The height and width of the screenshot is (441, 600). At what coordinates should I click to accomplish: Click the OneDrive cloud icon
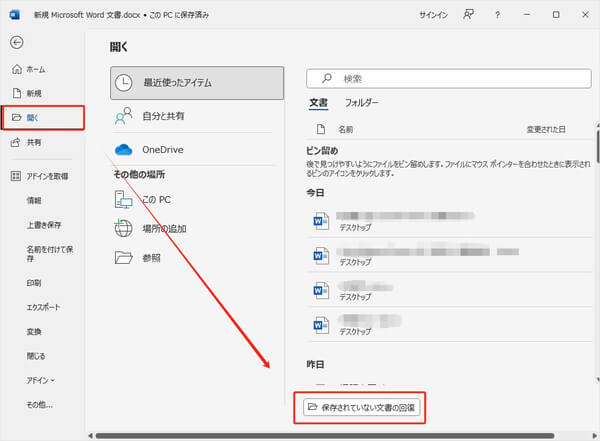click(124, 150)
